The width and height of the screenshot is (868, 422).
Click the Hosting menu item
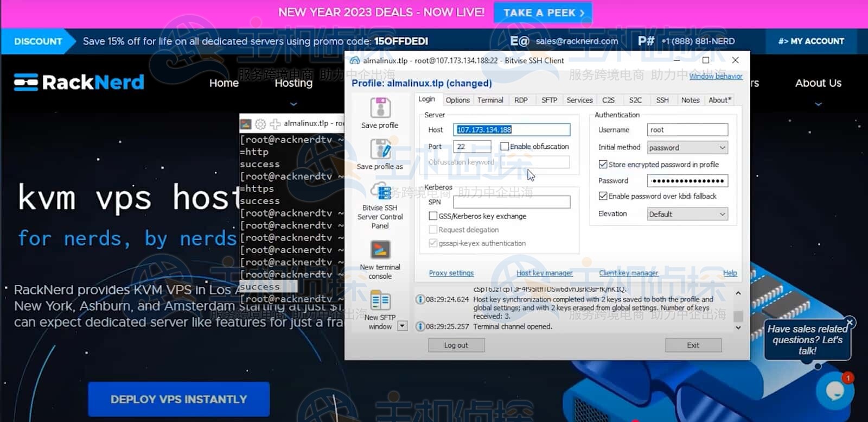pyautogui.click(x=293, y=83)
